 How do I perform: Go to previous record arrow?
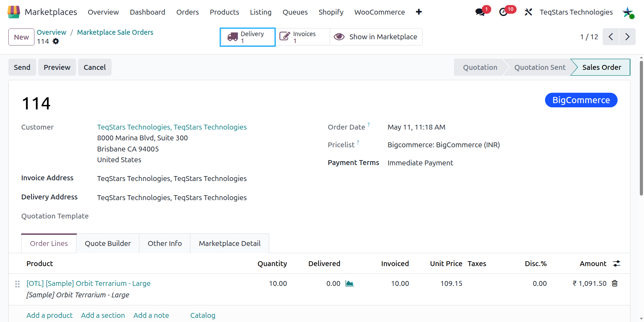611,37
